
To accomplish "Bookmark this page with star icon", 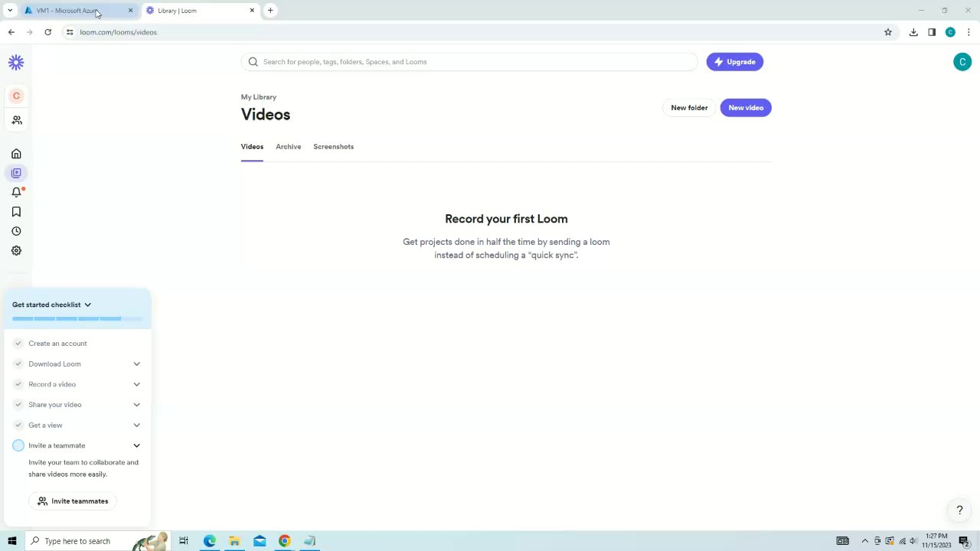I will point(888,32).
